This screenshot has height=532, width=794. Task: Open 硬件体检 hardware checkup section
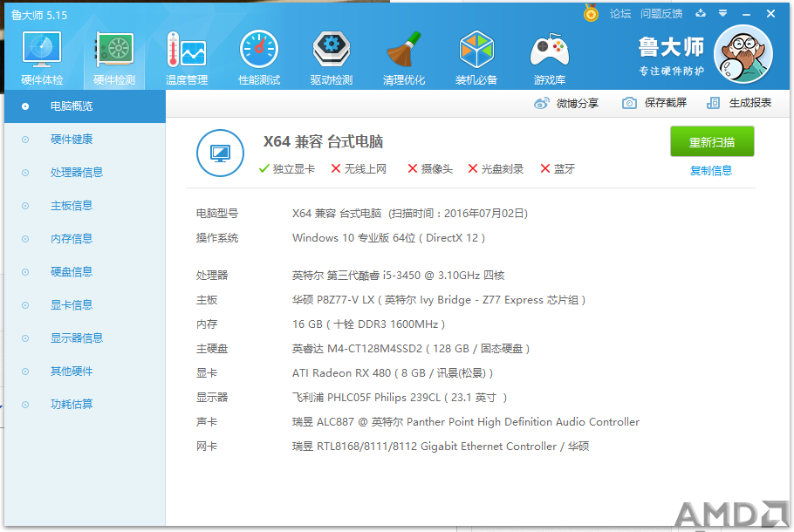tap(42, 58)
